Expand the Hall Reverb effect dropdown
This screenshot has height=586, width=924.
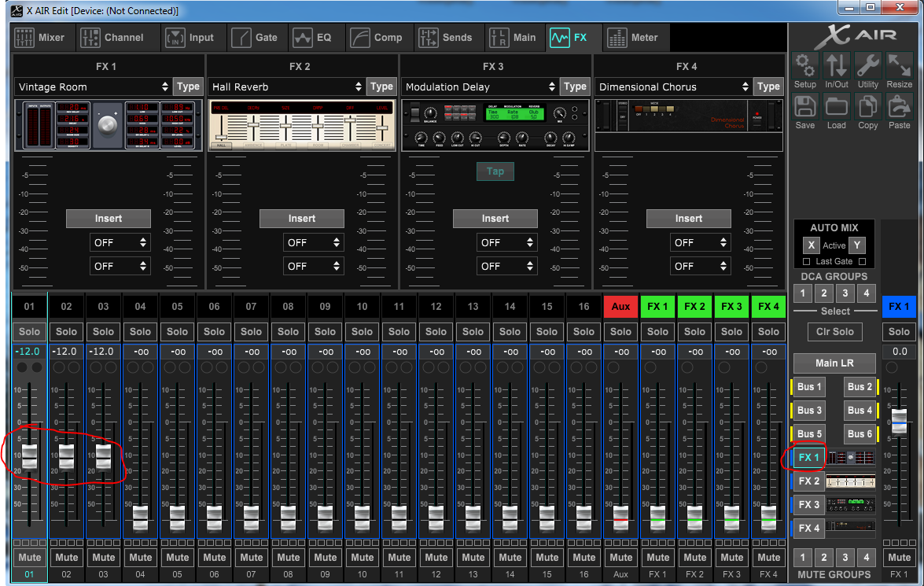pyautogui.click(x=286, y=87)
